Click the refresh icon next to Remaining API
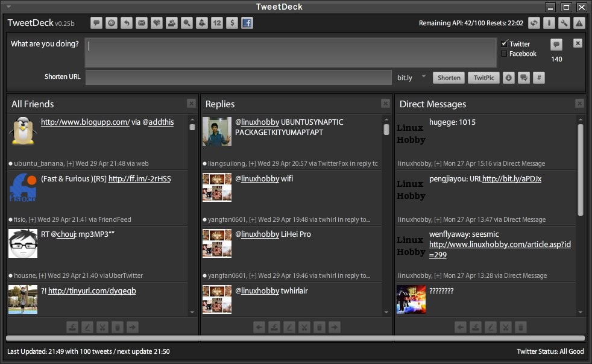Image resolution: width=592 pixels, height=364 pixels. click(534, 23)
